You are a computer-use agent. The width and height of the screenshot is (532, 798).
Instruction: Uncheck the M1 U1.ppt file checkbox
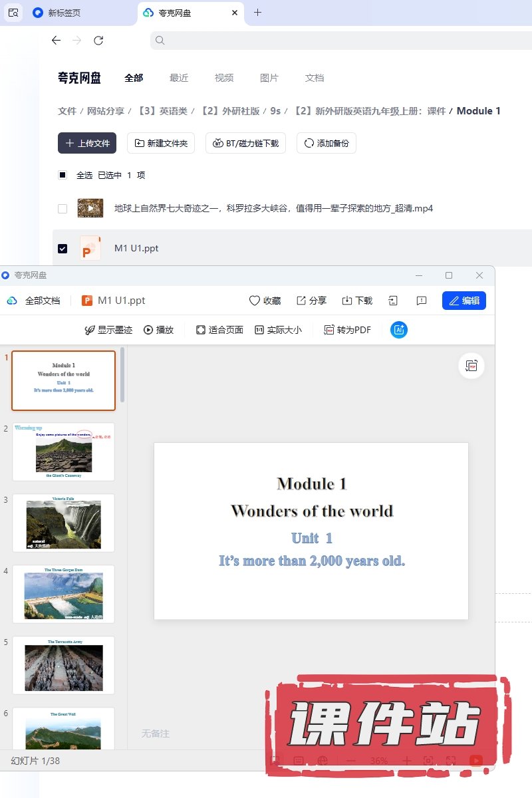[63, 249]
